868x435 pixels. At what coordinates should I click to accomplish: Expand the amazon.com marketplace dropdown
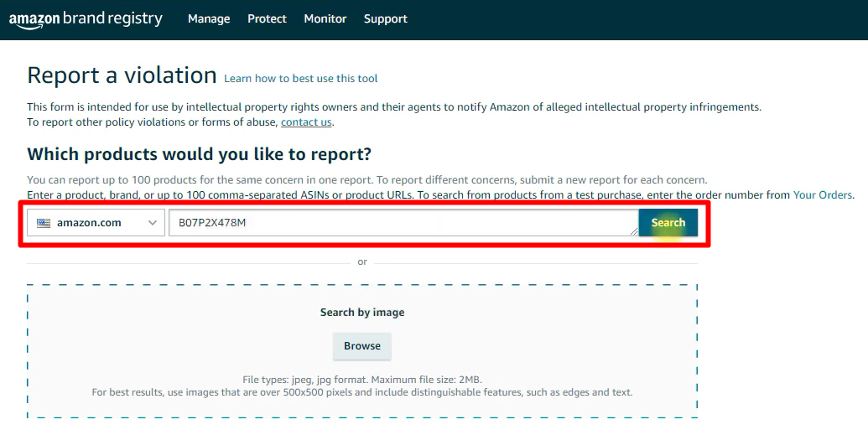(x=96, y=222)
